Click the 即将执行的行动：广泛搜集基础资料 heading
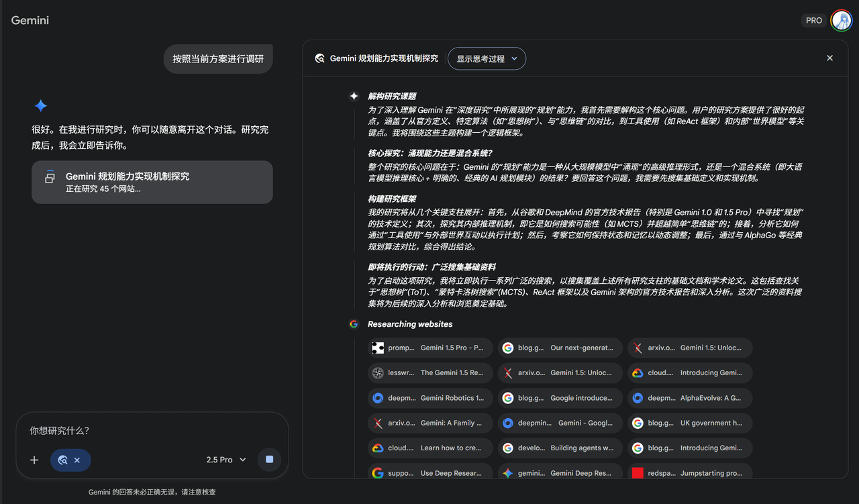The width and height of the screenshot is (859, 504). [x=432, y=267]
